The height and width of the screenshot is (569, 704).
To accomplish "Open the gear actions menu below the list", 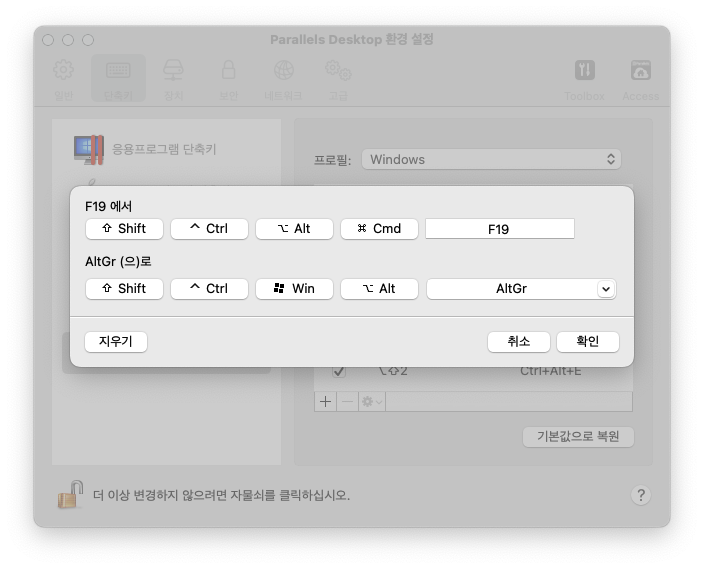I will point(372,401).
